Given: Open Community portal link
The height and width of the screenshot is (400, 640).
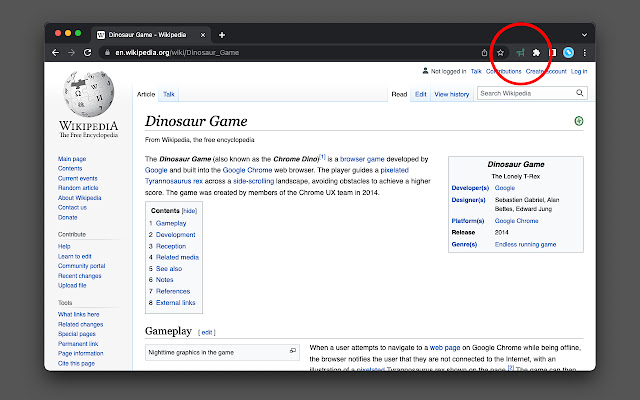Looking at the screenshot, I should point(82,266).
